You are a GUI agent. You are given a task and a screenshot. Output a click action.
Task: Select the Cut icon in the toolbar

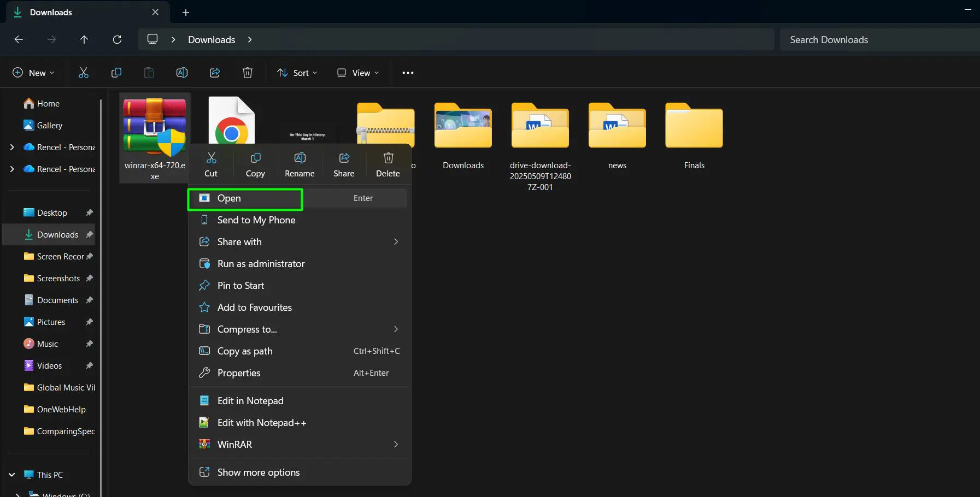point(83,72)
